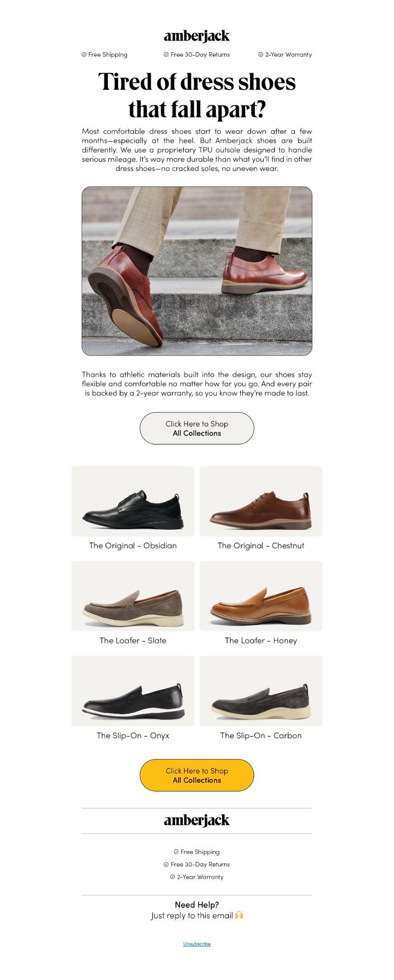The width and height of the screenshot is (394, 980).
Task: Select The Loafer Slate product image
Action: (133, 596)
